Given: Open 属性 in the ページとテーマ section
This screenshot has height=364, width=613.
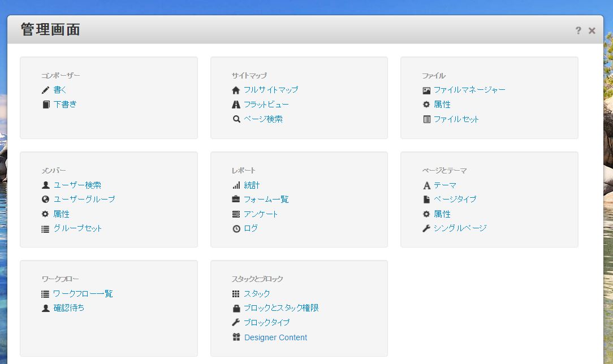Looking at the screenshot, I should click(x=442, y=214).
